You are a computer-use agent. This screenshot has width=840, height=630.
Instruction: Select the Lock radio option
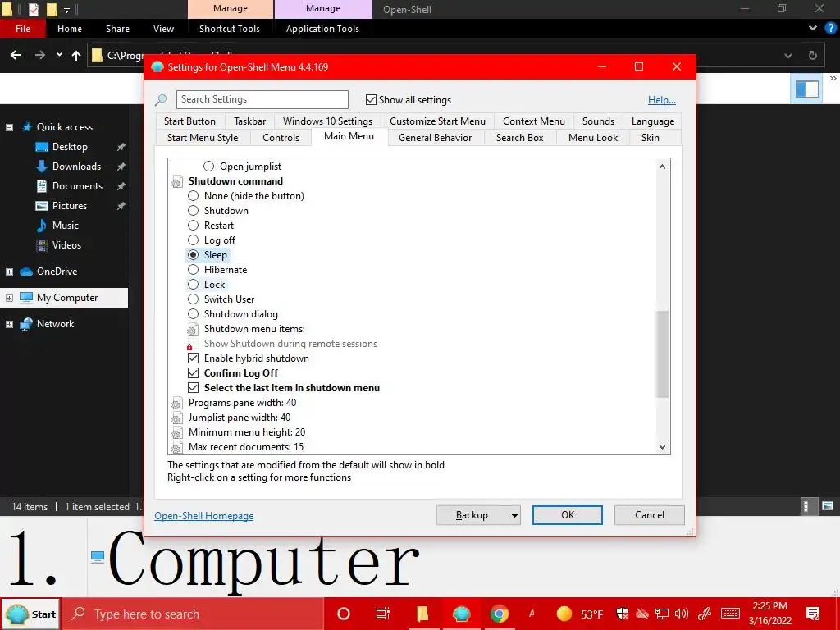(193, 285)
